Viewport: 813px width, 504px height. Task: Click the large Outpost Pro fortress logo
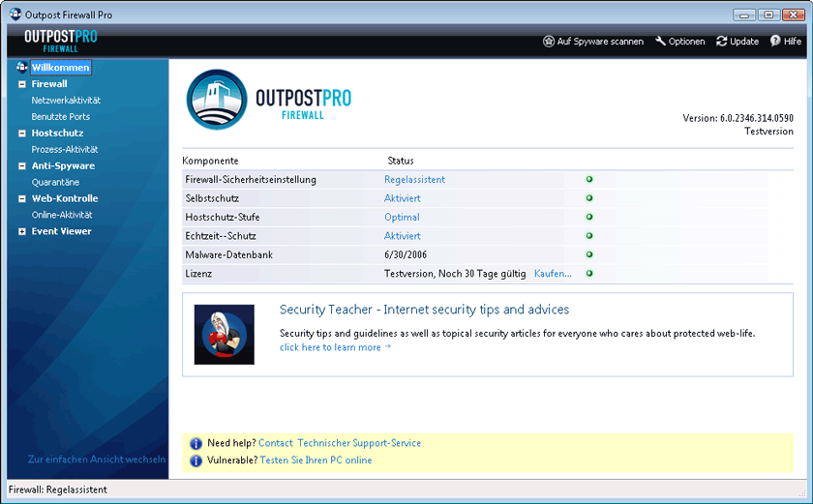point(217,100)
